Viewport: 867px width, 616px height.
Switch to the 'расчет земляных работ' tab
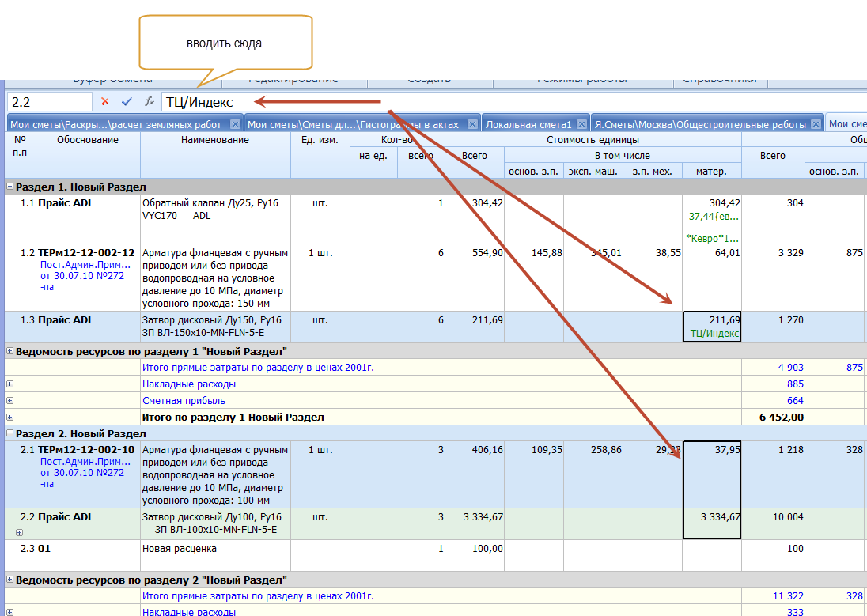click(x=116, y=124)
